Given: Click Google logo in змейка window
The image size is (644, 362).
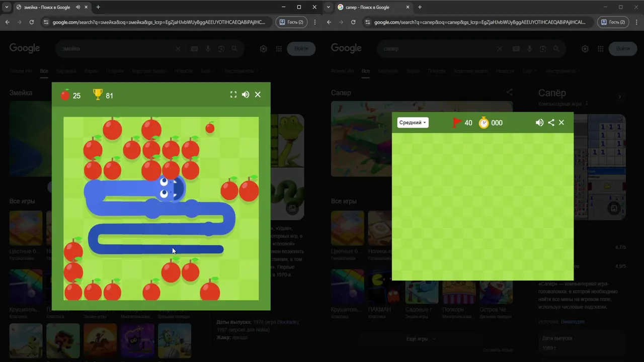Looking at the screenshot, I should point(25,48).
